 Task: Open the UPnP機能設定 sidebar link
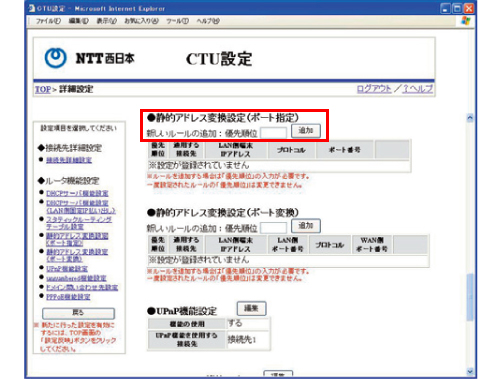point(67,269)
